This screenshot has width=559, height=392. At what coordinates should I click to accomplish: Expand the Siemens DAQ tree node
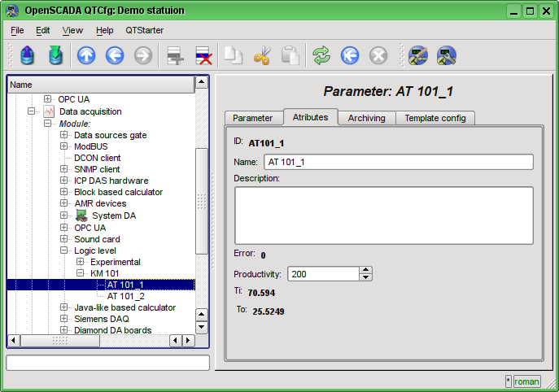[64, 320]
